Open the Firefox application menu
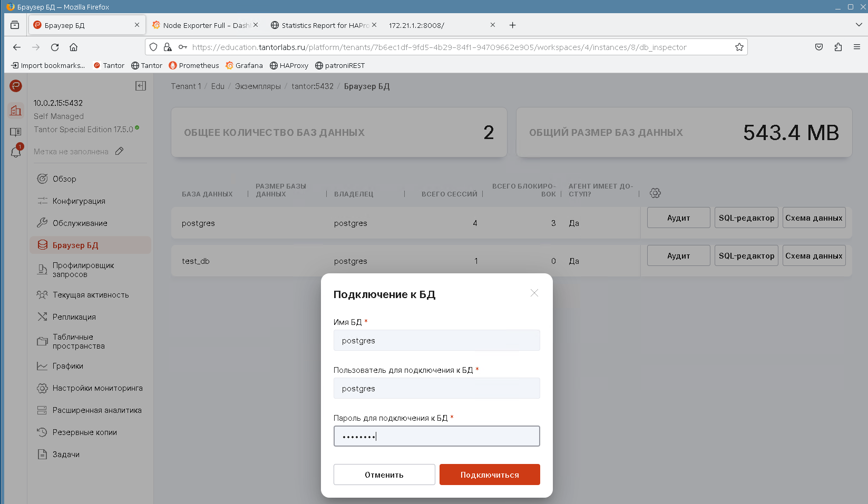The height and width of the screenshot is (504, 868). click(857, 47)
